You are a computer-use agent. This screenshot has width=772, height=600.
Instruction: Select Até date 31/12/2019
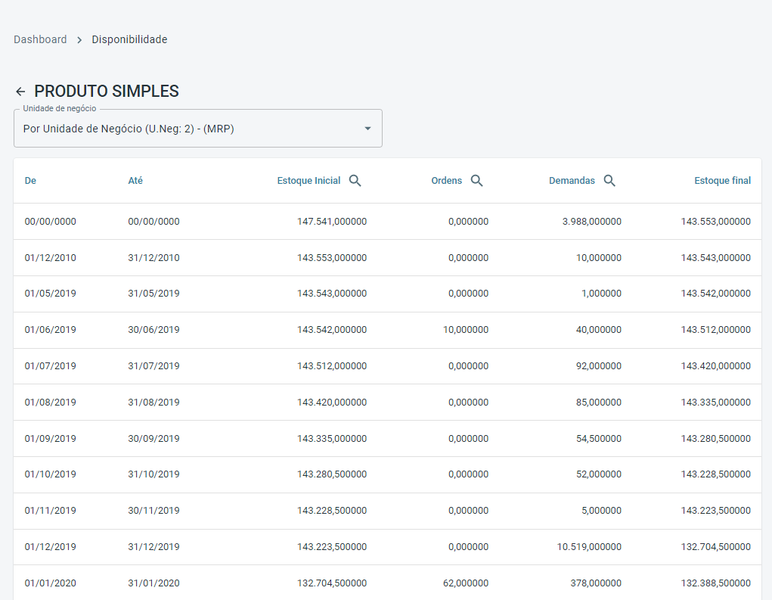click(x=154, y=547)
